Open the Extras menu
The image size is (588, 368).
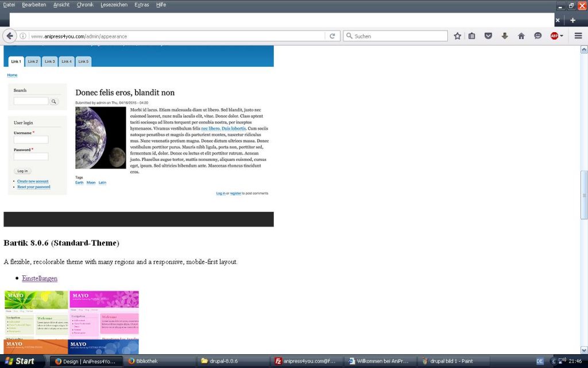click(141, 5)
